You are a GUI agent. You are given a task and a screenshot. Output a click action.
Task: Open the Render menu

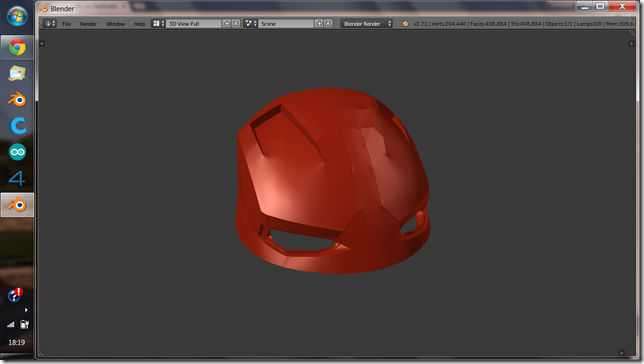click(x=88, y=24)
